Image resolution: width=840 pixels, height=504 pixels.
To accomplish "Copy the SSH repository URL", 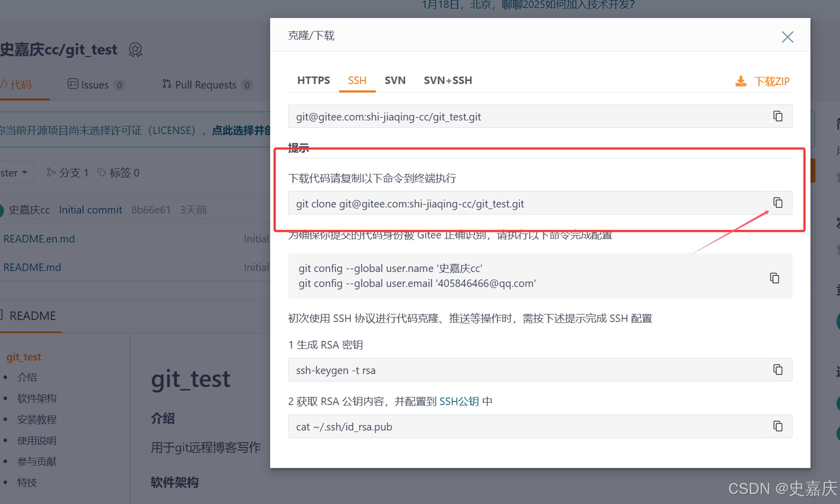I will click(x=778, y=116).
